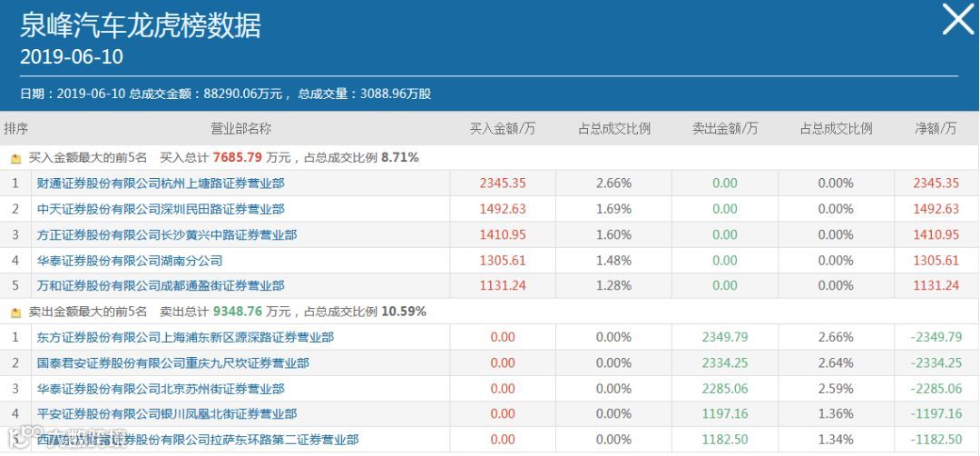
Task: Click the 8.71% buy ratio summary
Action: (400, 158)
